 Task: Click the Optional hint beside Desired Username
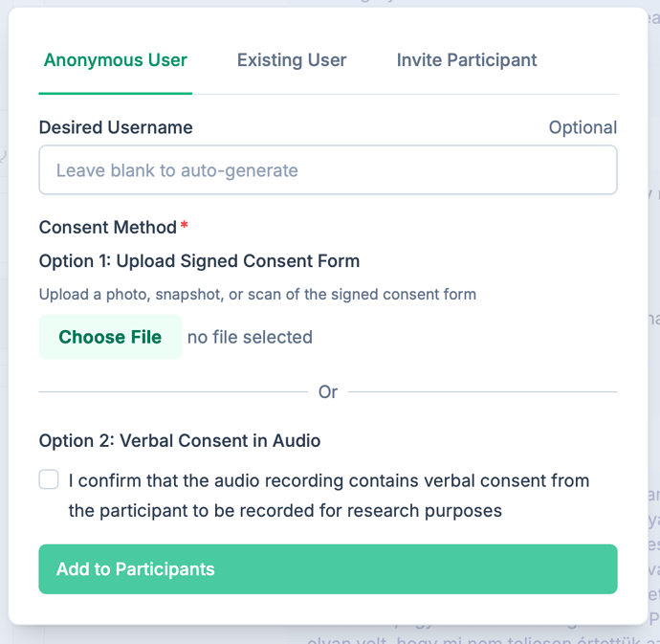point(583,127)
